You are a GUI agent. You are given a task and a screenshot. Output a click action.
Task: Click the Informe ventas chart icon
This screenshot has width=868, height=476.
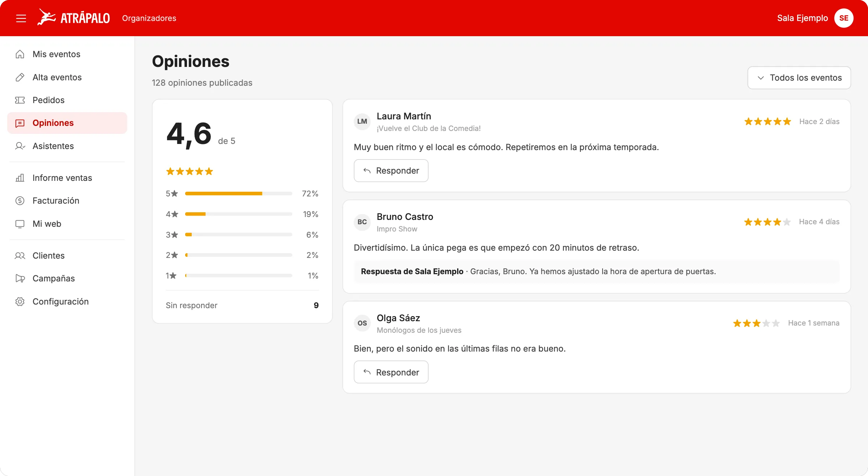tap(20, 178)
